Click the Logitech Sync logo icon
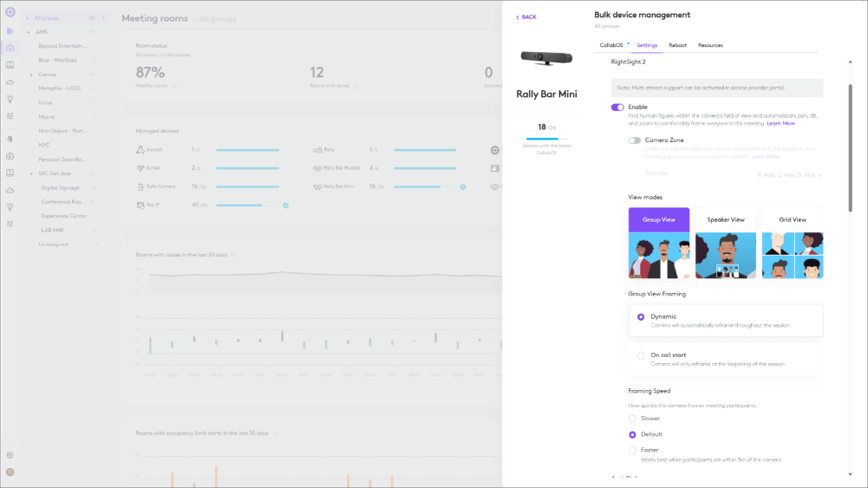Image resolution: width=868 pixels, height=488 pixels. point(10,11)
